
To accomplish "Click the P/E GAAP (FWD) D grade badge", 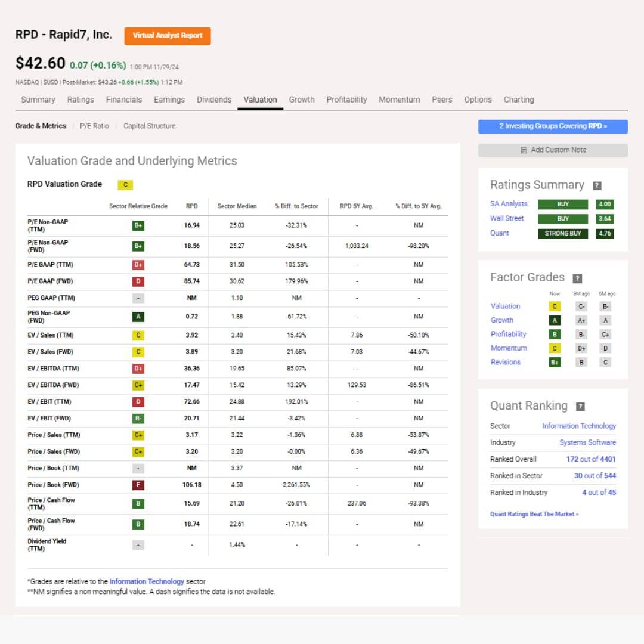I will click(138, 281).
